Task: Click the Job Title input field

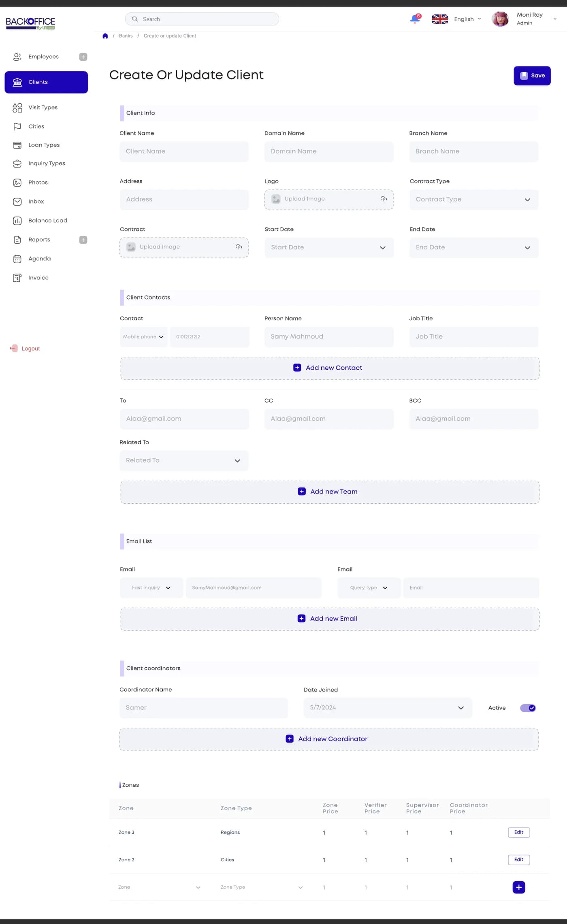Action: pyautogui.click(x=474, y=337)
